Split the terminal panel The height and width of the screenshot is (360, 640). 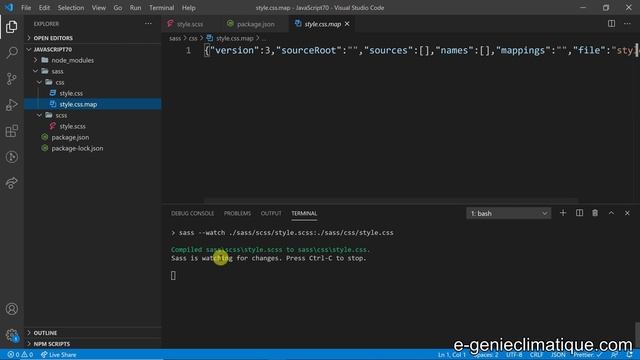(579, 213)
